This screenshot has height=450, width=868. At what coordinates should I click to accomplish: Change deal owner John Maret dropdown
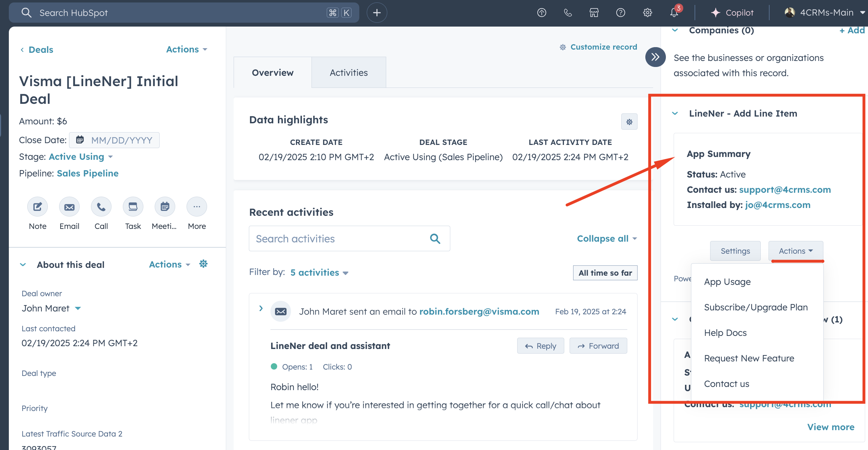pyautogui.click(x=51, y=308)
